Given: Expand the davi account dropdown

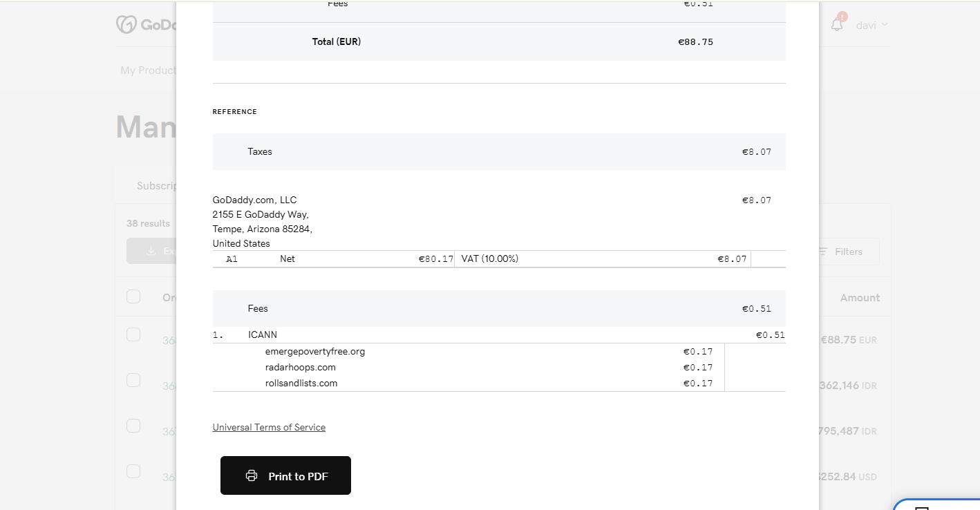Looking at the screenshot, I should [x=871, y=26].
